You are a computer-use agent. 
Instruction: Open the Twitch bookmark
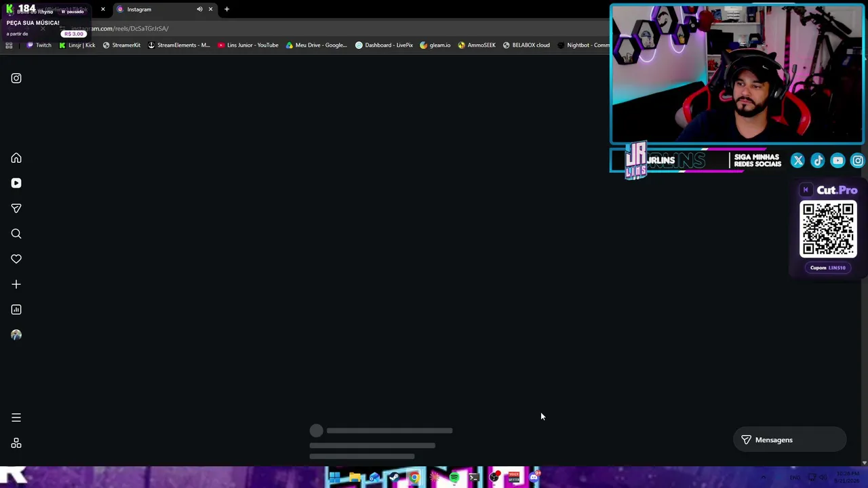coord(39,45)
